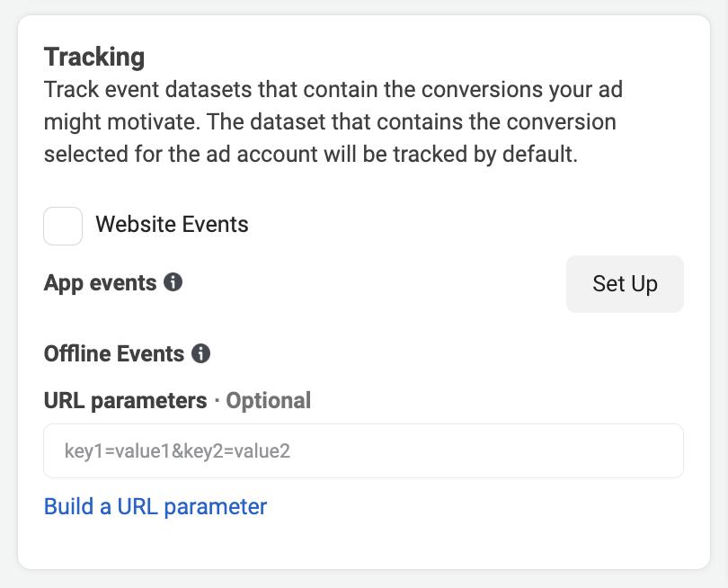Click the info icon beside App events
The height and width of the screenshot is (588, 728).
173,282
